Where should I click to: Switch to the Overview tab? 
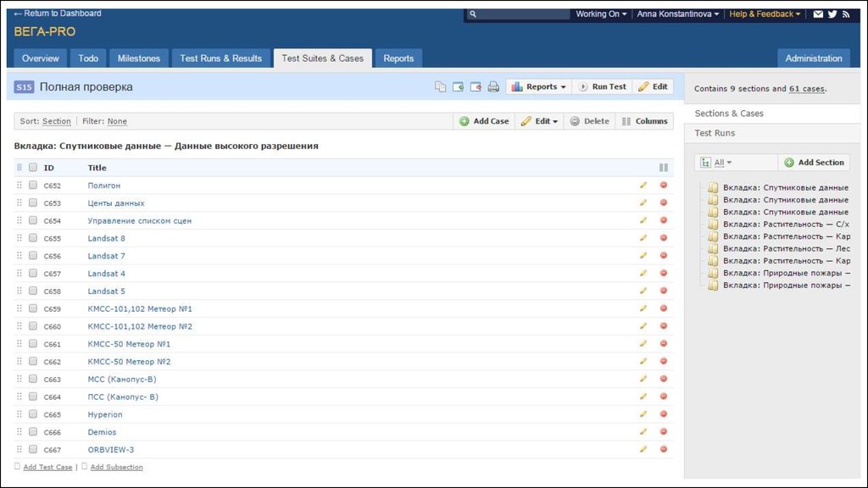[x=41, y=58]
